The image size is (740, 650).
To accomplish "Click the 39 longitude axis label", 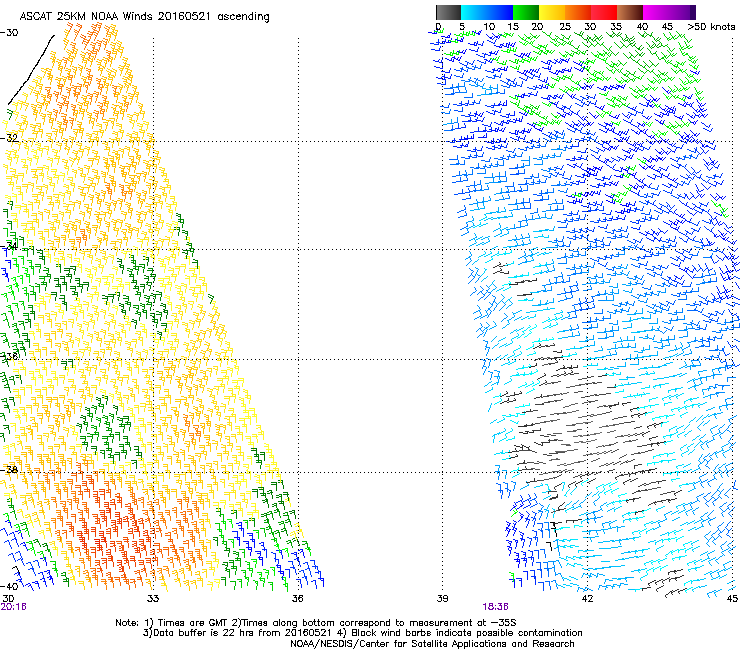I will click(x=442, y=599).
